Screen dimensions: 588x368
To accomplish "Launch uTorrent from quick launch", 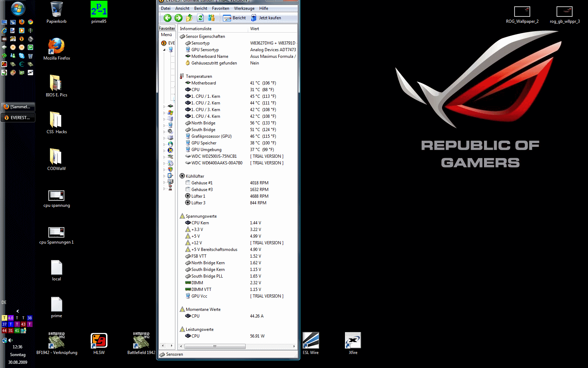I will point(30,47).
